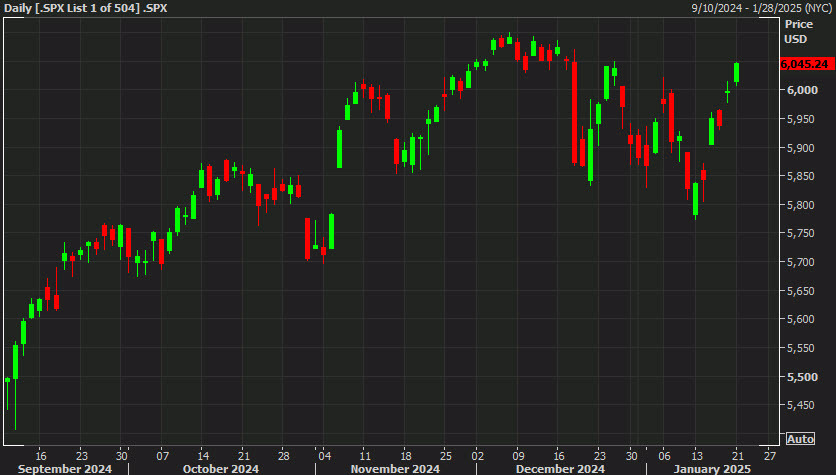Click the 5,550 price axis label
836x475 pixels.
(802, 348)
